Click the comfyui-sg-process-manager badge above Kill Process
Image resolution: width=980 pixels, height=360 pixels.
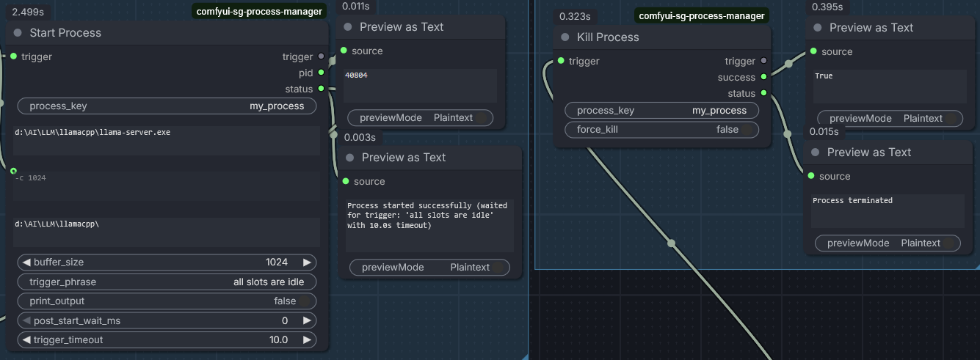click(x=702, y=15)
